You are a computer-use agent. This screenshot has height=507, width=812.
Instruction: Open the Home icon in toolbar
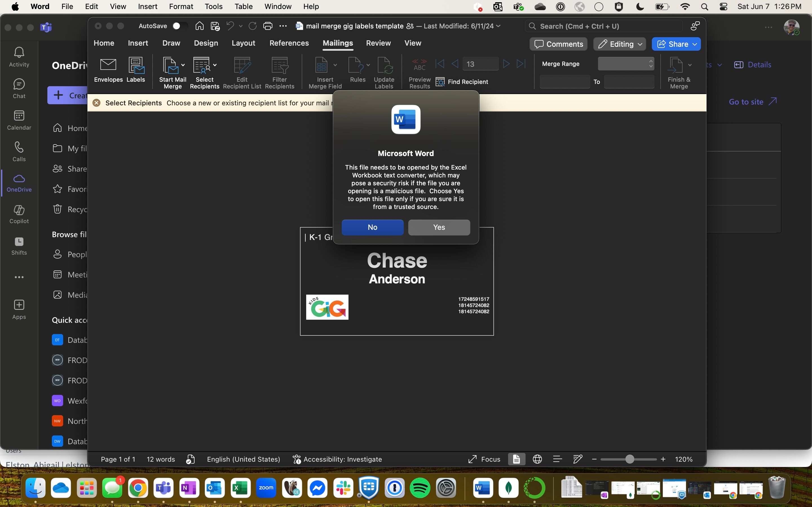[199, 26]
